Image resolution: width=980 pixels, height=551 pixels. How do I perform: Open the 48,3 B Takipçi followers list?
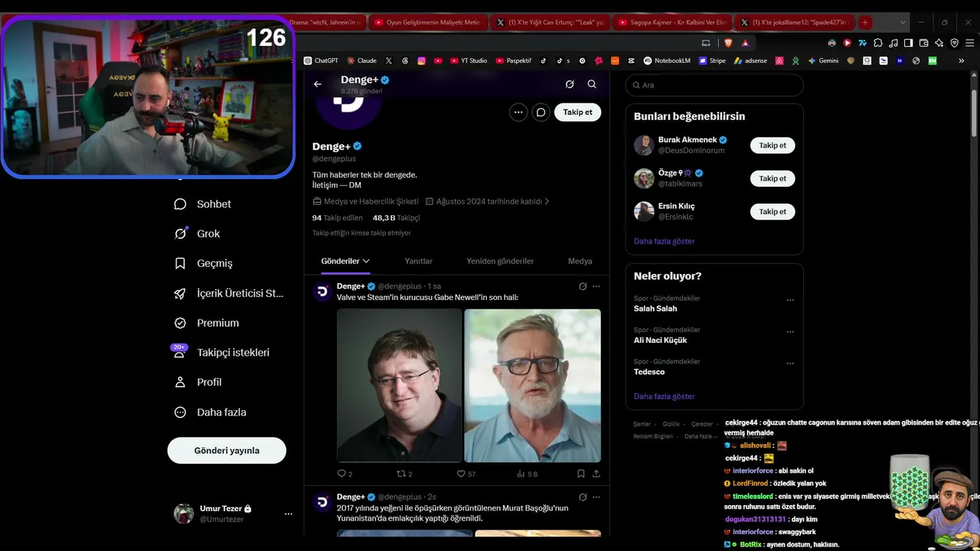pos(396,218)
